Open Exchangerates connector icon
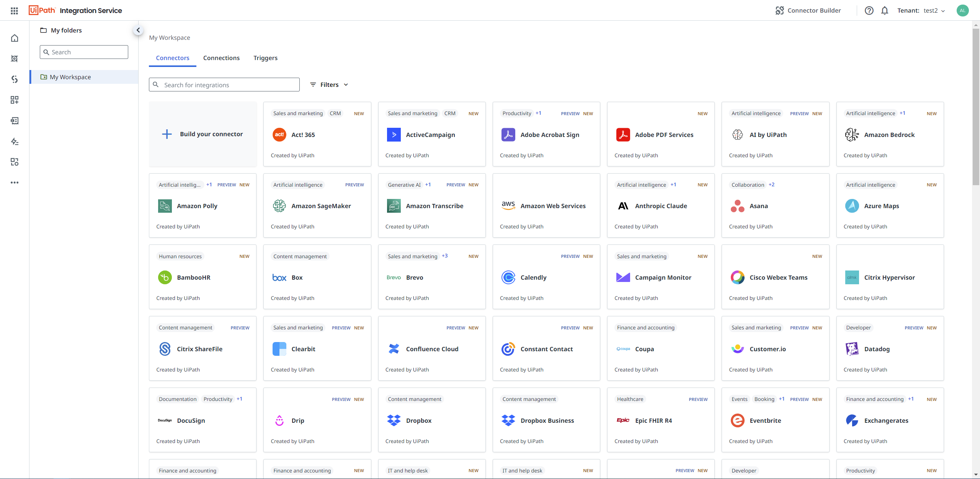 [x=852, y=420]
